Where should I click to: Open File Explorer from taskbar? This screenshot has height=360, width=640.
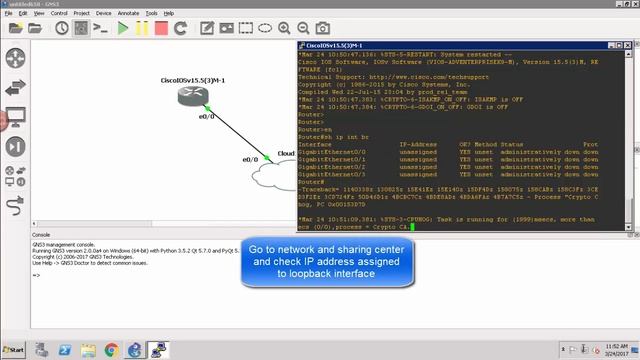(88, 350)
